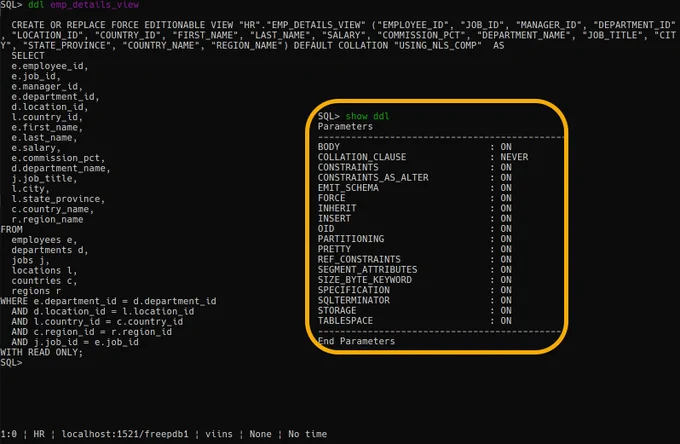The height and width of the screenshot is (444, 680).
Task: Click 'WITH READ ONLY;' line
Action: pos(42,353)
